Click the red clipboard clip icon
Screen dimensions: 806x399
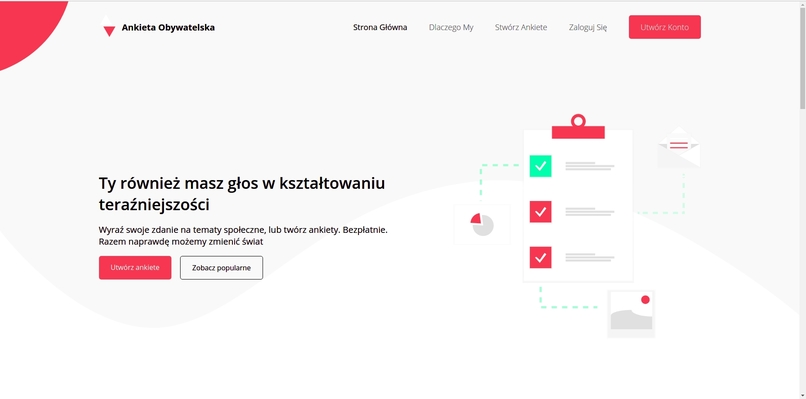tap(578, 126)
